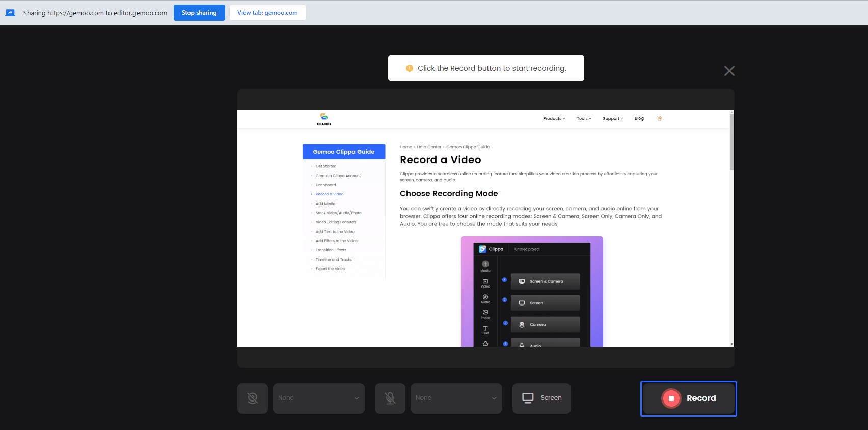
Task: Click the preview page vertical scrollbar
Action: click(x=731, y=142)
